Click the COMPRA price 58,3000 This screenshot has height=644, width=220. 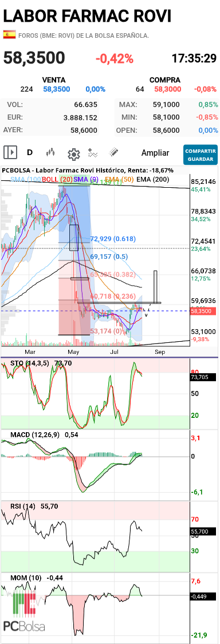(168, 89)
